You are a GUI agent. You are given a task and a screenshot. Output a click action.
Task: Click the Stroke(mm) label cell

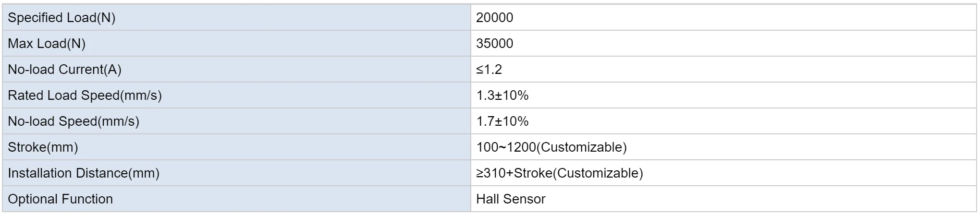click(43, 147)
